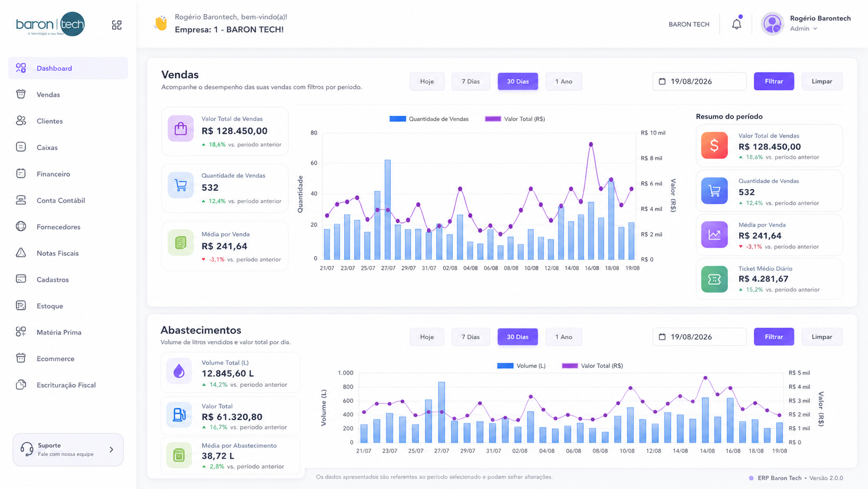This screenshot has height=489, width=868.
Task: Click the green ticket icon Ticket Médio Diário
Action: click(x=714, y=279)
